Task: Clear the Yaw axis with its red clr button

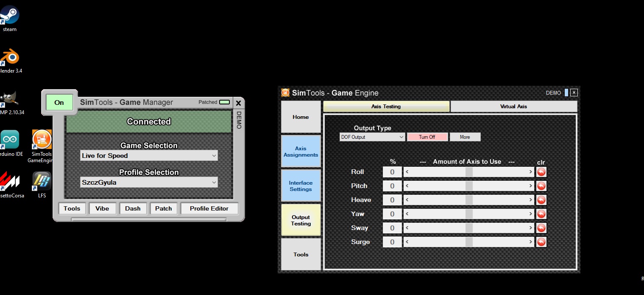Action: pos(541,214)
